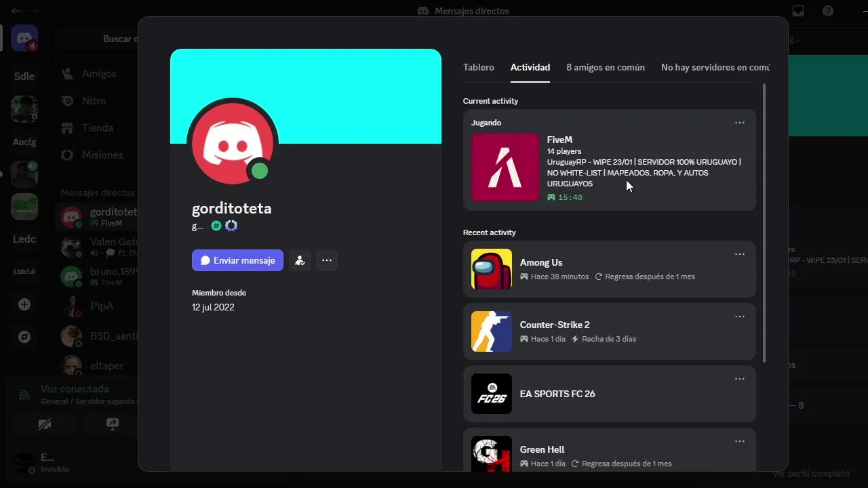Screen dimensions: 868x488
Task: Click the circular gear profile badge
Action: coord(231,226)
